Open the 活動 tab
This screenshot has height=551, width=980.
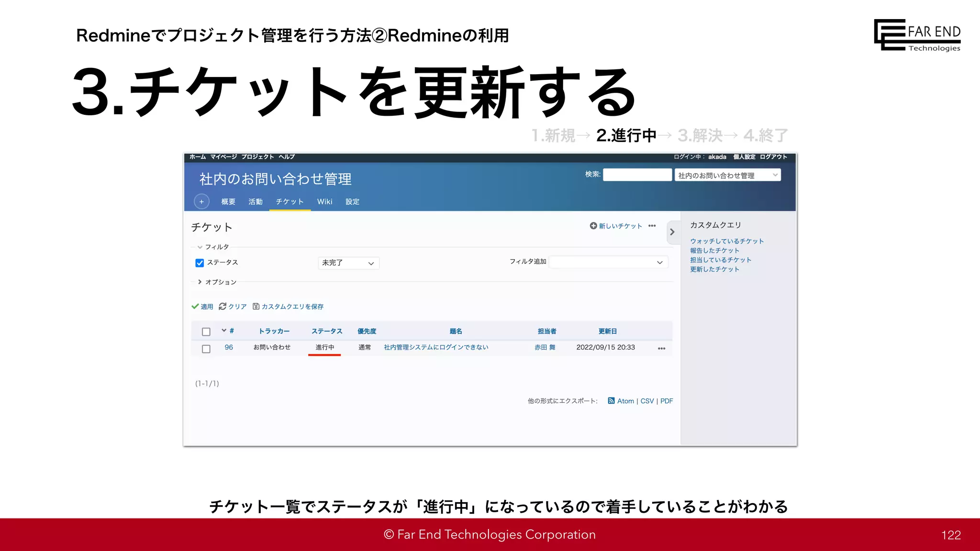(x=256, y=202)
